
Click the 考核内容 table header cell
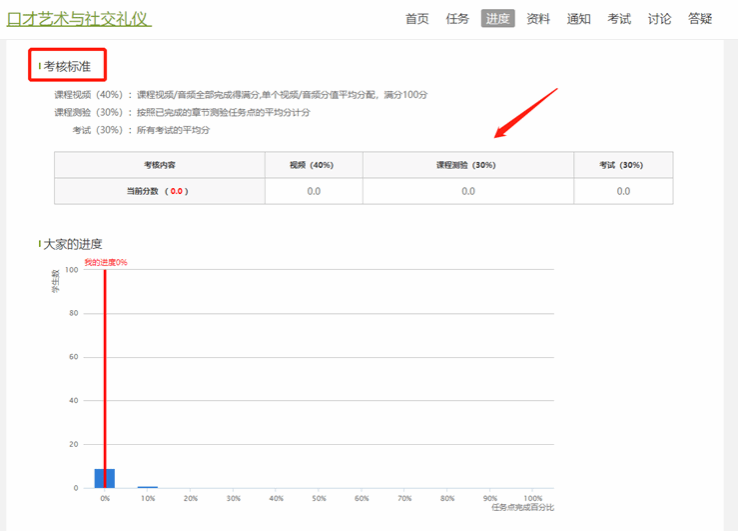pos(159,165)
